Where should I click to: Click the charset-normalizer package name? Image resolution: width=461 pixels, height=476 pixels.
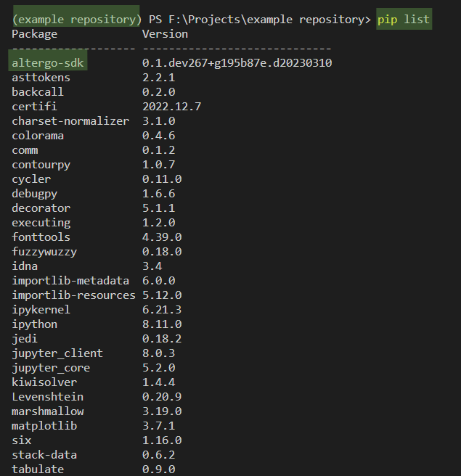(x=70, y=121)
